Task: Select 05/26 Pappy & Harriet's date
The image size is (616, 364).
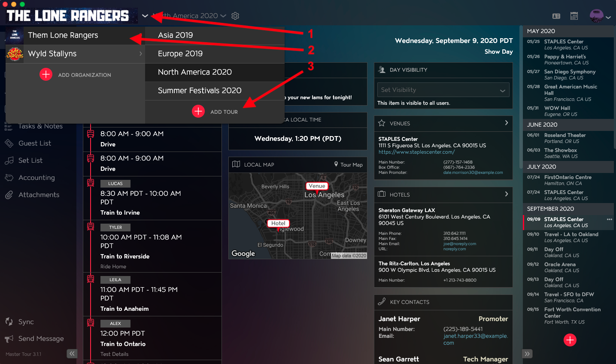Action: click(568, 60)
